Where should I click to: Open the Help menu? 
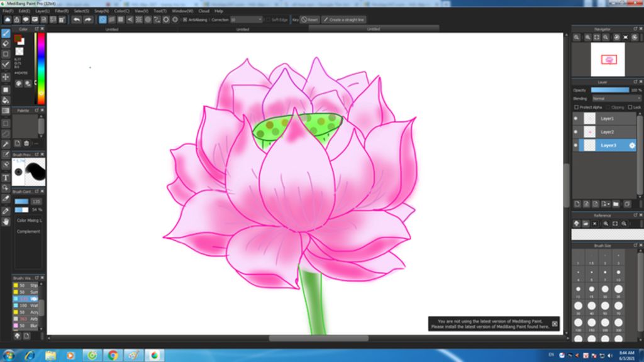(x=218, y=11)
